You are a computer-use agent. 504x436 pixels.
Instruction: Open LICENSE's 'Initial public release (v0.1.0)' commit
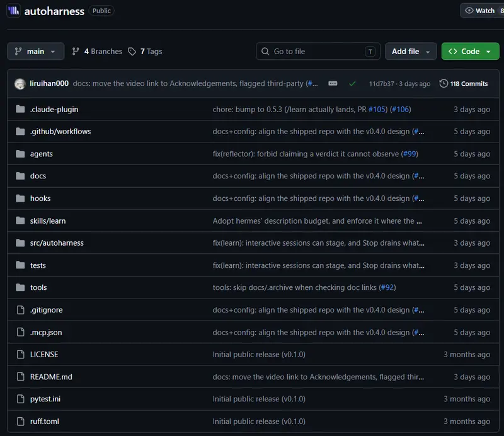coord(259,354)
